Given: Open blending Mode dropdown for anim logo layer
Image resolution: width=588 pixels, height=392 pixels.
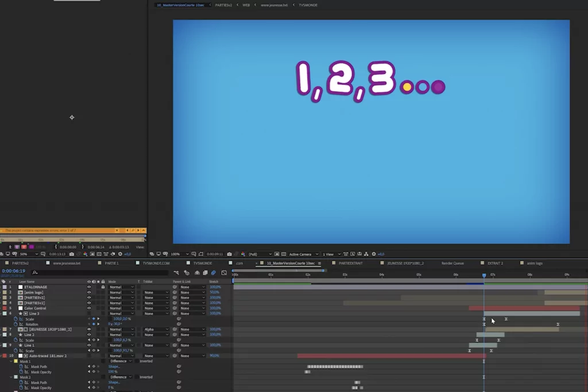Looking at the screenshot, I should [x=121, y=292].
